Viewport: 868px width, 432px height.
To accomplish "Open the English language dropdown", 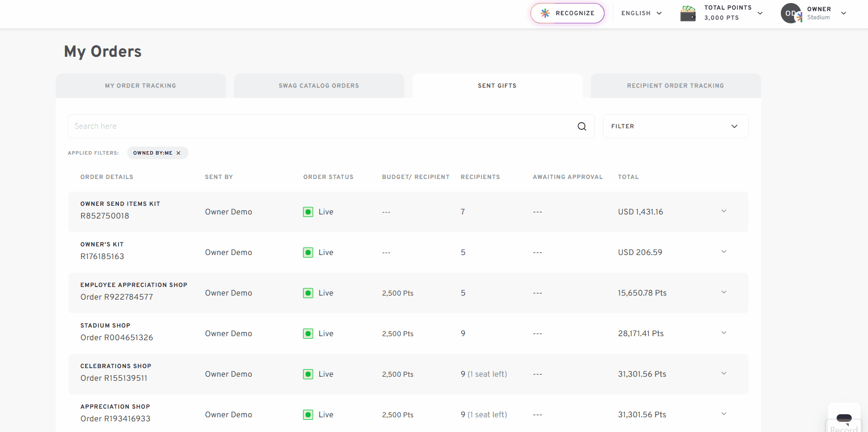I will point(641,13).
